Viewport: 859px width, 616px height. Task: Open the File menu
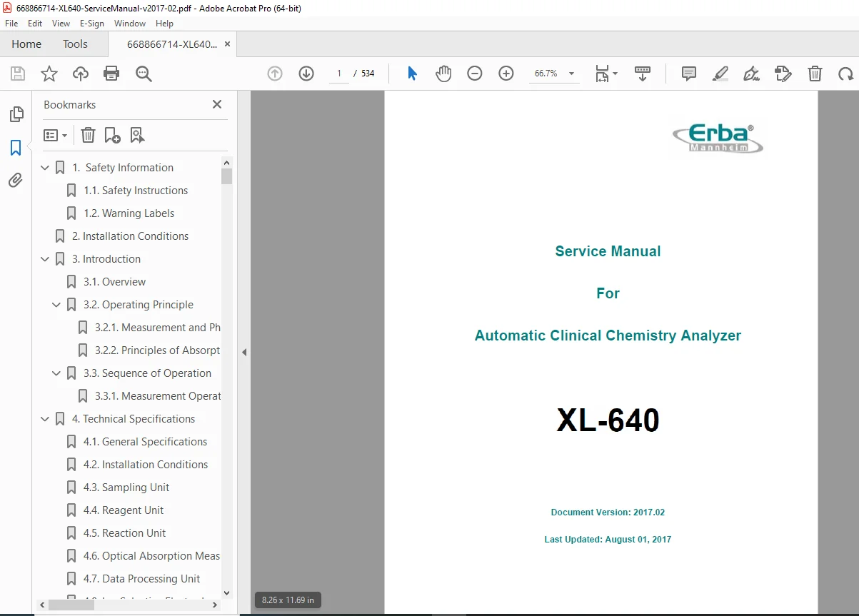pyautogui.click(x=11, y=24)
